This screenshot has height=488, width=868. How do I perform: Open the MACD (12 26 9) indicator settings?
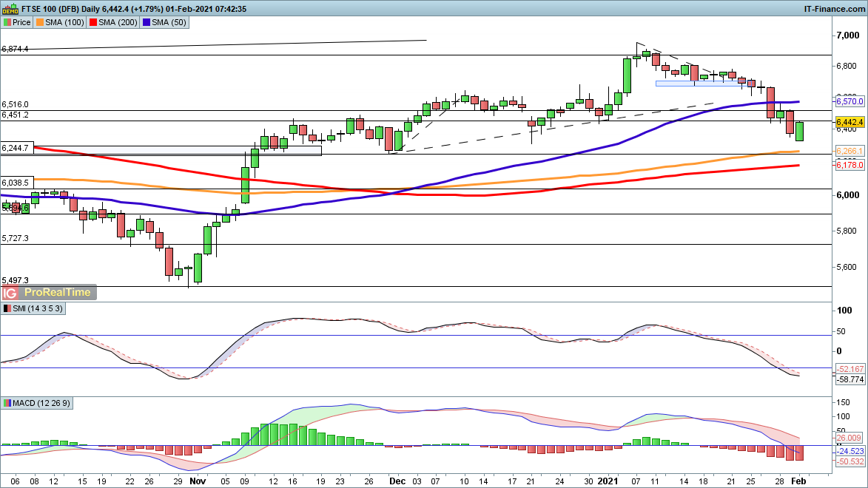point(41,403)
